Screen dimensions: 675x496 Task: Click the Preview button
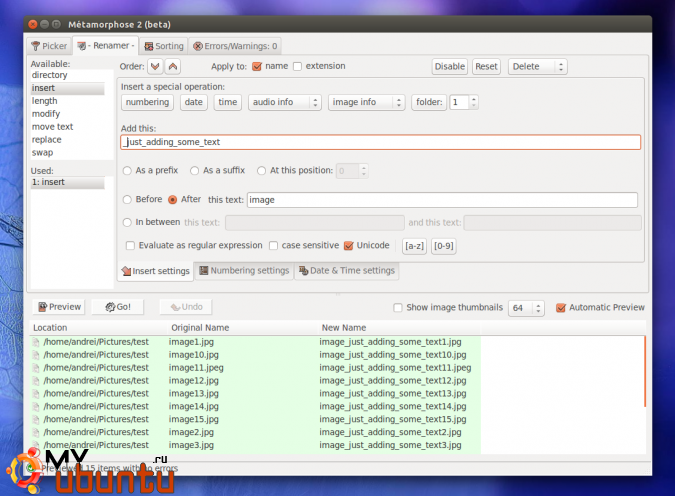[x=58, y=307]
